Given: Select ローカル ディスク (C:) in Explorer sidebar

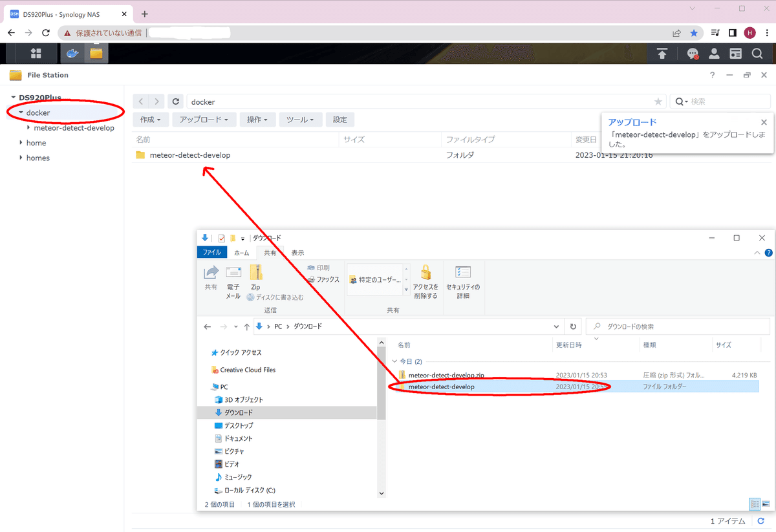Looking at the screenshot, I should point(244,490).
